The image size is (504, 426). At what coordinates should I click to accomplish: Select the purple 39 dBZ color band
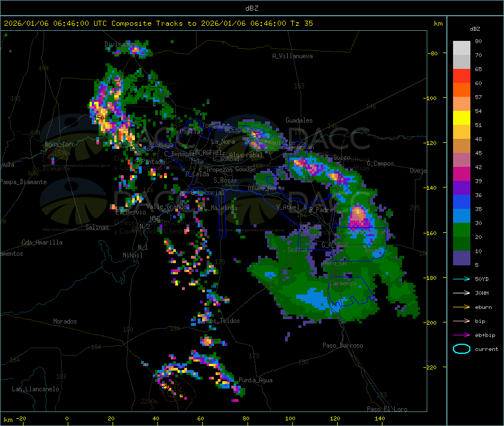point(461,188)
